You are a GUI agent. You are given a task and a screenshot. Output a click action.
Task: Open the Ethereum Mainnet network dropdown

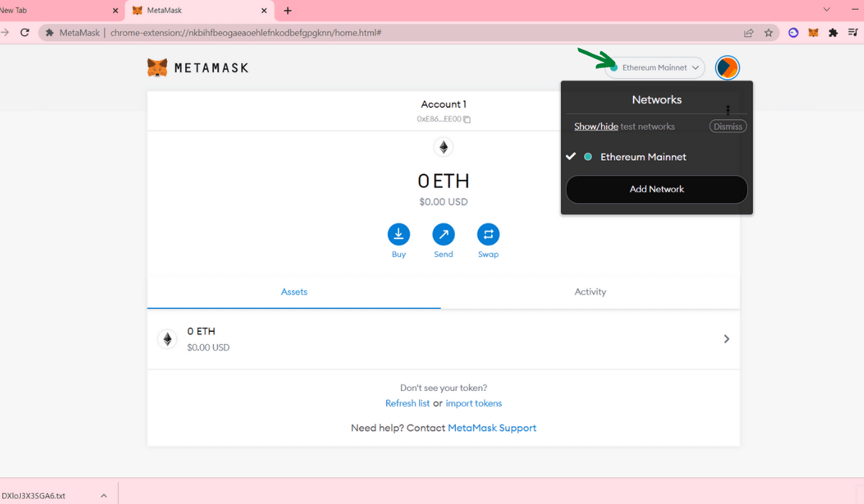pyautogui.click(x=654, y=68)
